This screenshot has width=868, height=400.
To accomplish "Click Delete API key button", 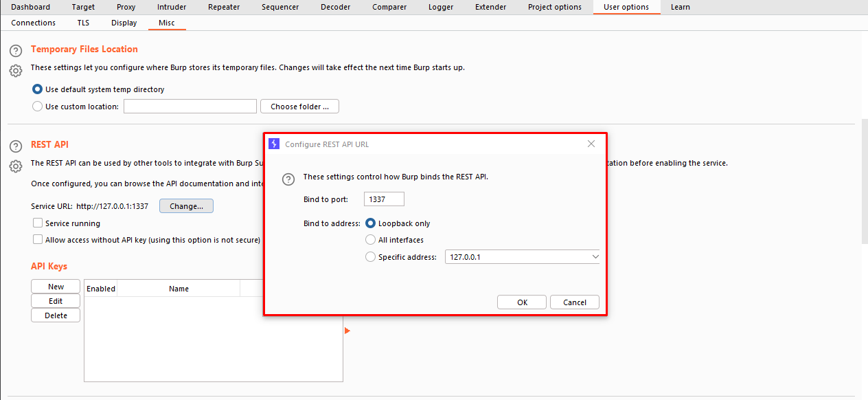I will (x=56, y=315).
